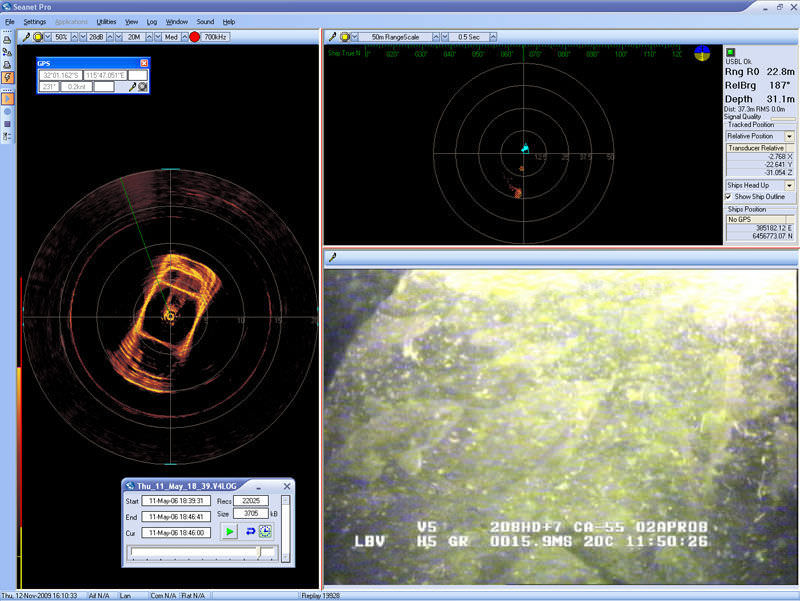800x601 pixels.
Task: Decrease the 50m RangeScale value
Action: coord(355,37)
